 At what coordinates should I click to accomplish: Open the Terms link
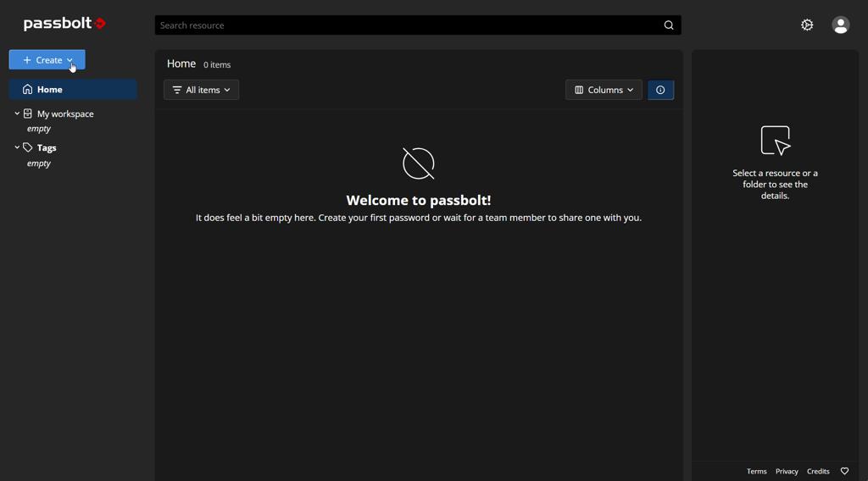pyautogui.click(x=756, y=471)
